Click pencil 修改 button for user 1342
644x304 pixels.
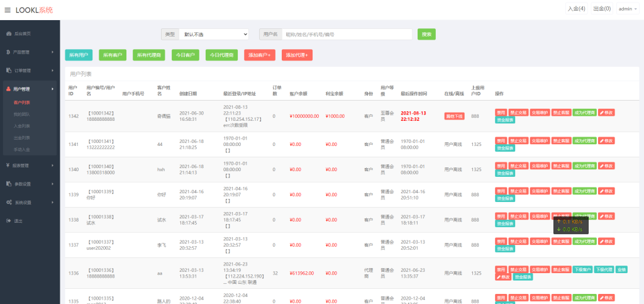point(606,112)
